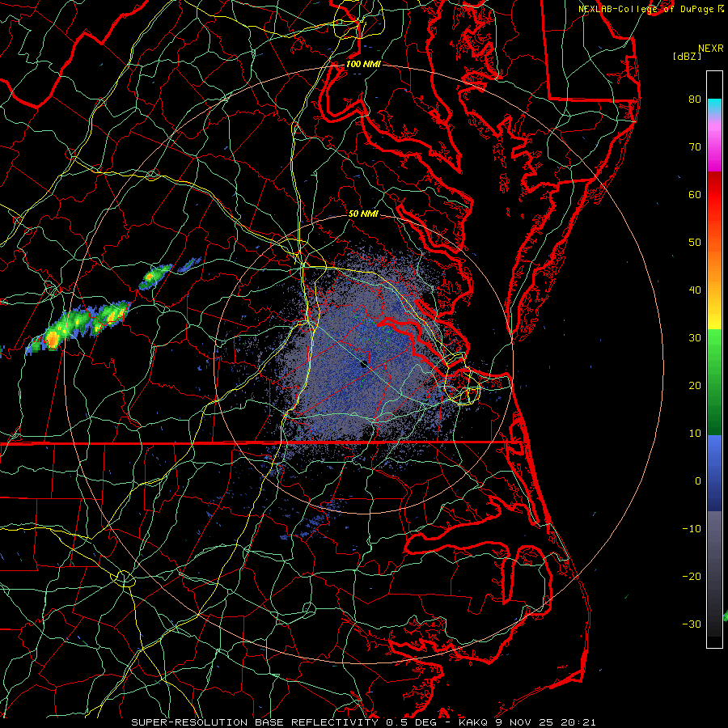Click the KAKQ station identifier in the caption
The width and height of the screenshot is (728, 728).
coord(473,722)
